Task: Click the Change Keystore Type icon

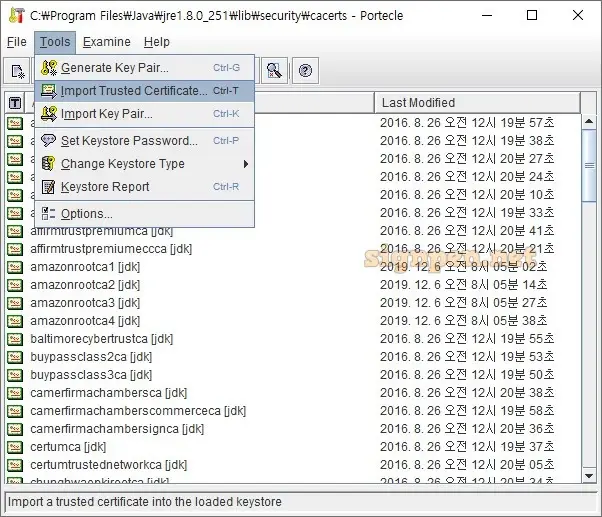Action: 48,164
